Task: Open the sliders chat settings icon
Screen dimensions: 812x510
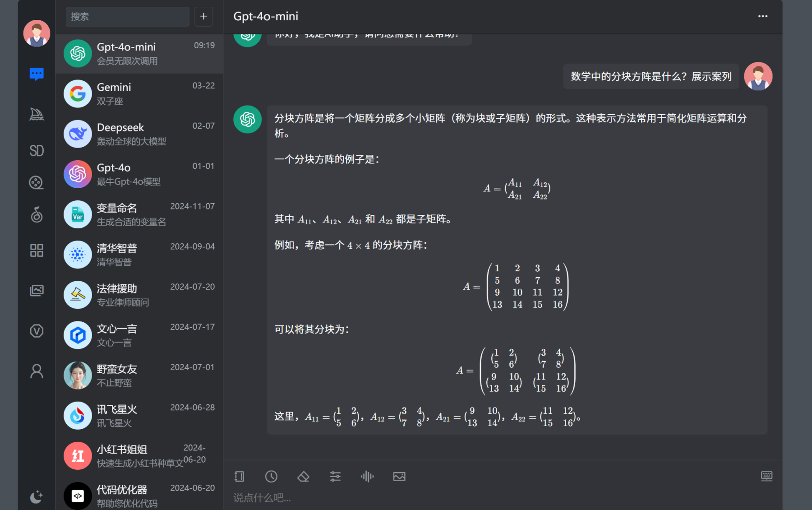Action: [x=335, y=476]
